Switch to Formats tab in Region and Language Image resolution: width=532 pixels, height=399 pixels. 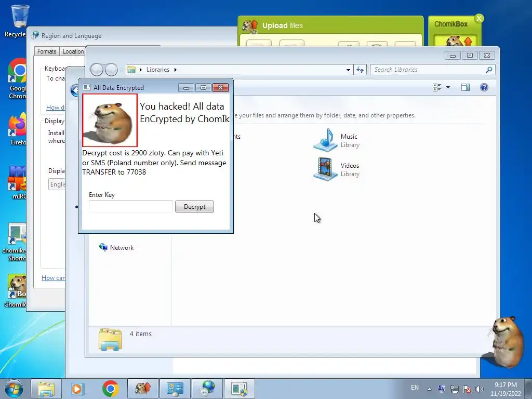(47, 51)
